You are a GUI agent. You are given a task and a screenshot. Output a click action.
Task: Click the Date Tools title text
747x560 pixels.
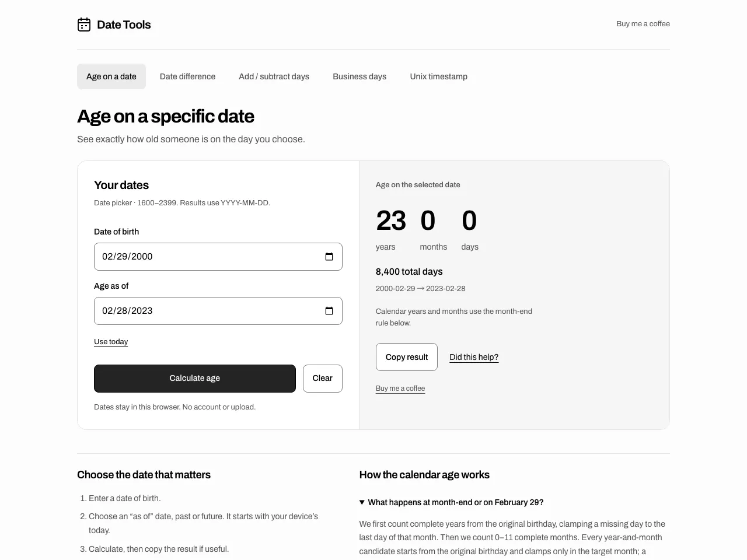(124, 24)
